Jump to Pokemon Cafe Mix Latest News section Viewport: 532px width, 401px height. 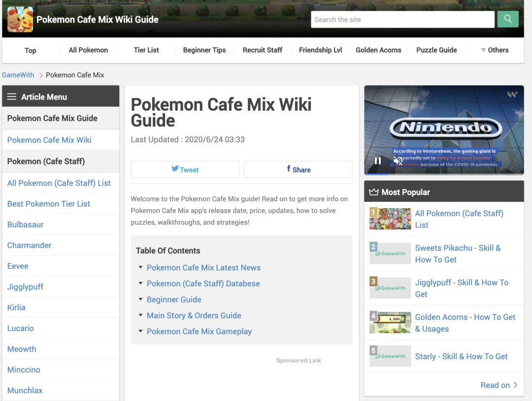[203, 268]
